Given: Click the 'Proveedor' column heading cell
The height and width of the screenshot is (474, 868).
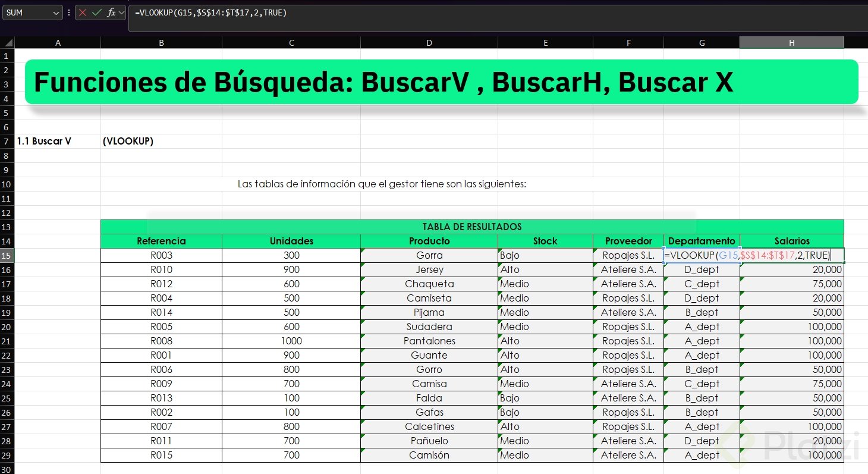Looking at the screenshot, I should point(628,241).
